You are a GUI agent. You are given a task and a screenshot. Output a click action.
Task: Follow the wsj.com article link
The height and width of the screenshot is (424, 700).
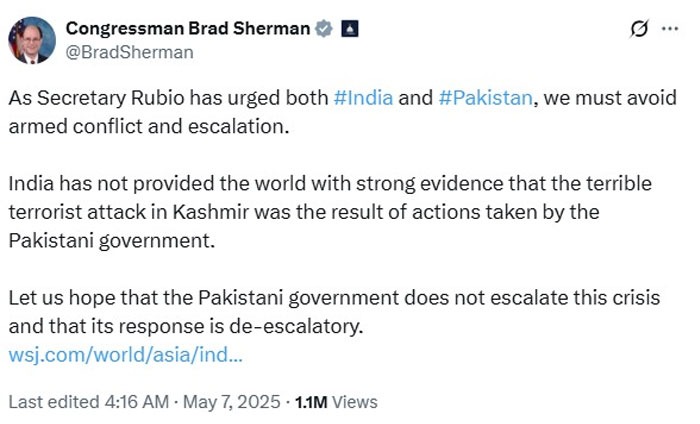(125, 354)
